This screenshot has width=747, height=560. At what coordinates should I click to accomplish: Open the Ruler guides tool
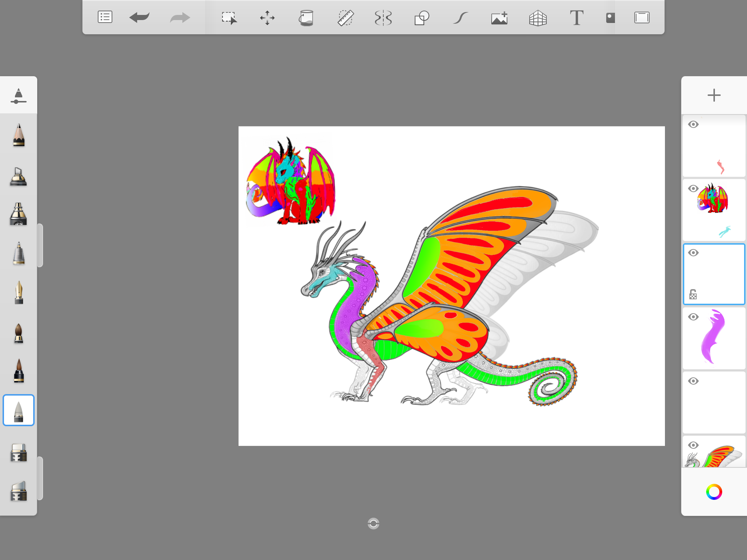click(345, 17)
